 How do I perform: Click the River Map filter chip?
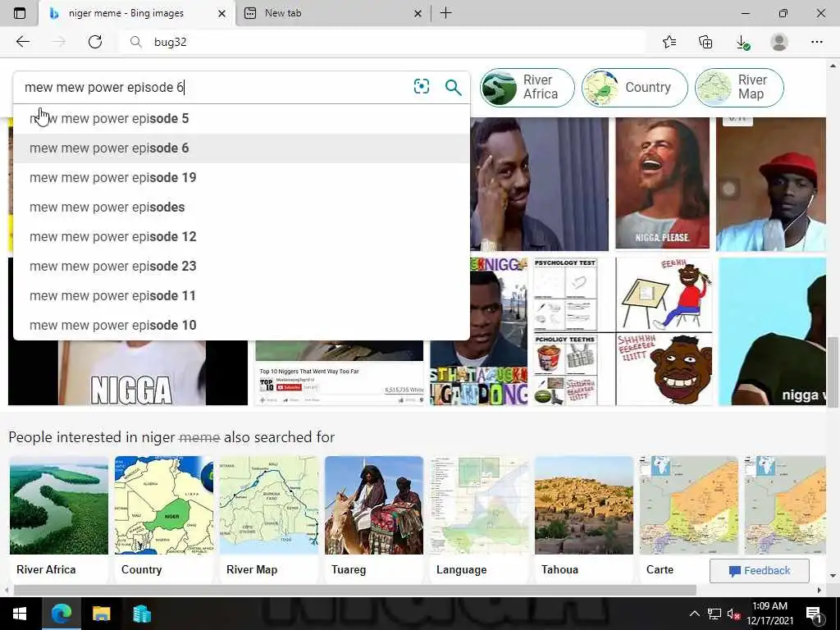739,87
